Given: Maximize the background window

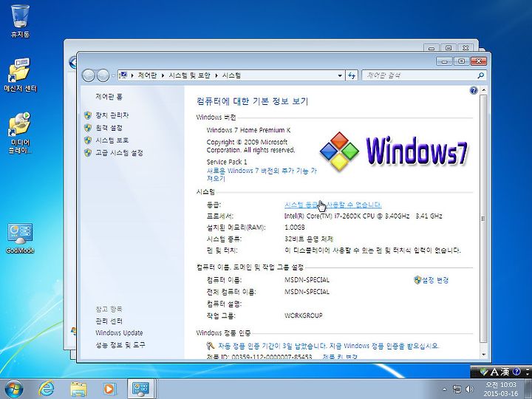Looking at the screenshot, I should (x=449, y=48).
